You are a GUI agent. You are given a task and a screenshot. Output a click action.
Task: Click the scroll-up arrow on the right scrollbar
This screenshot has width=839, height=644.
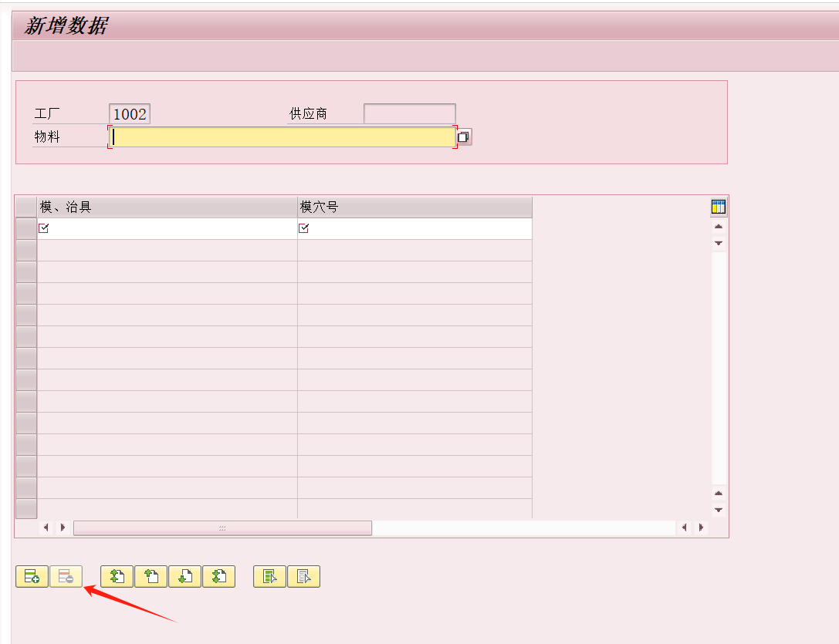pyautogui.click(x=718, y=226)
